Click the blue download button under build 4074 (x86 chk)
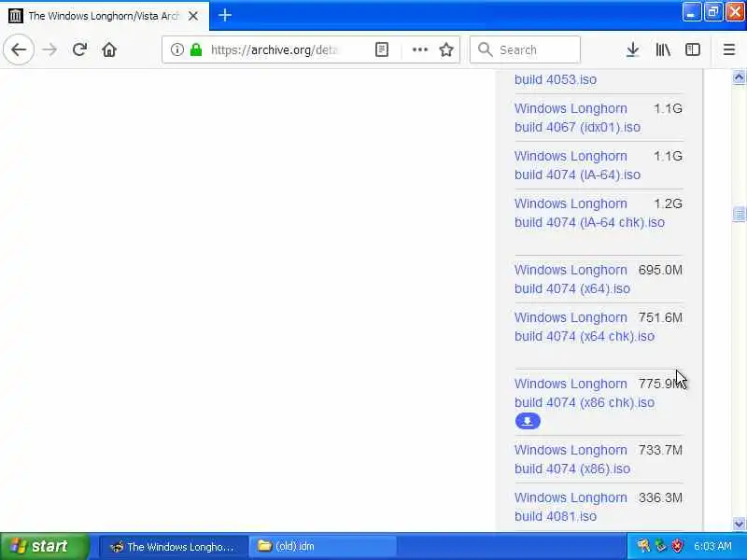This screenshot has height=560, width=747. click(x=528, y=422)
